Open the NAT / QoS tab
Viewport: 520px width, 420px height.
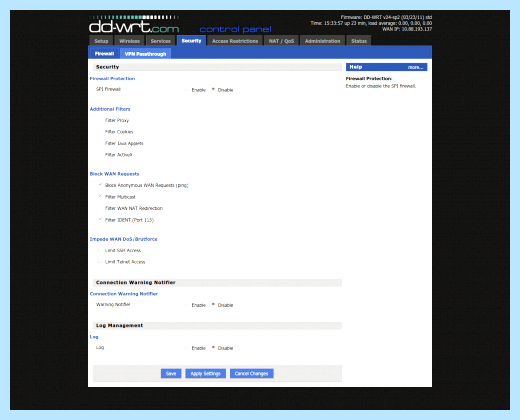pyautogui.click(x=281, y=41)
